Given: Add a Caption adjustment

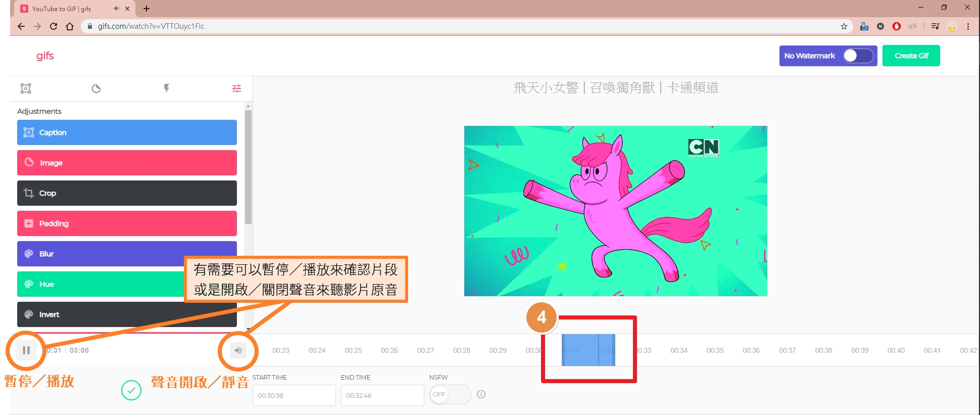Looking at the screenshot, I should [x=127, y=132].
